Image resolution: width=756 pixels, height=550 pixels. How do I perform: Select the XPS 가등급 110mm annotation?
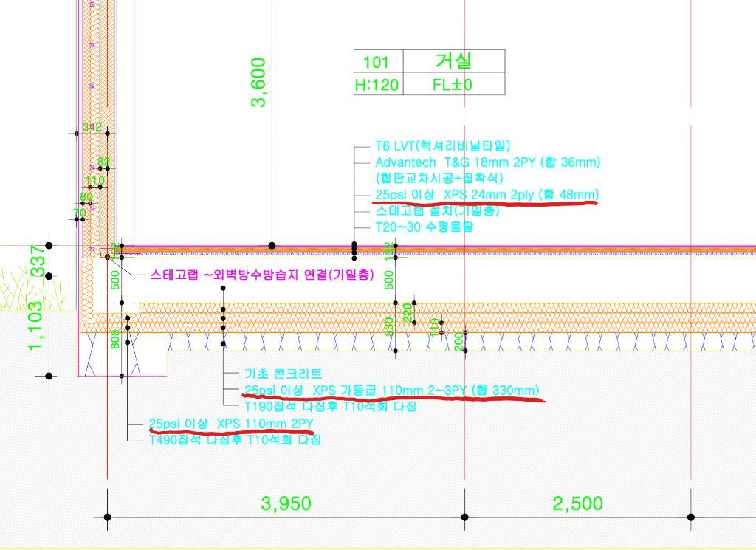coord(391,390)
